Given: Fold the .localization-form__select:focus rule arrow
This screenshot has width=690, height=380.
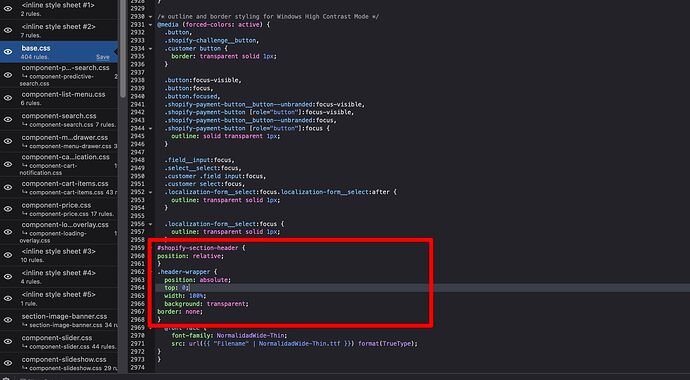Looking at the screenshot, I should (151, 224).
